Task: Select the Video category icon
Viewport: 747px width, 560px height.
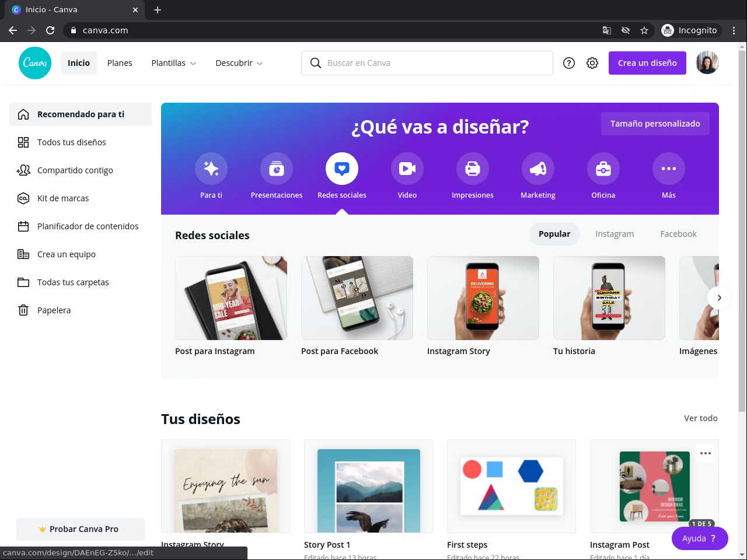Action: pyautogui.click(x=407, y=169)
